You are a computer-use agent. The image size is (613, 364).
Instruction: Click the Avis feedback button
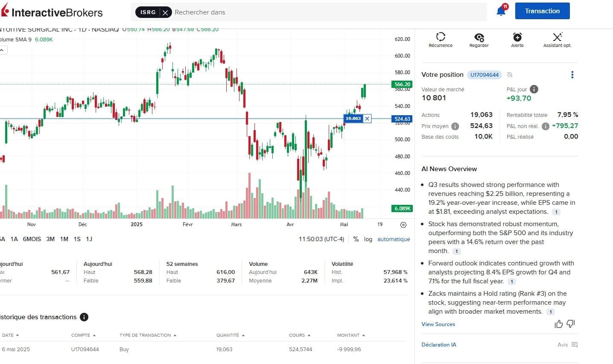tap(567, 345)
